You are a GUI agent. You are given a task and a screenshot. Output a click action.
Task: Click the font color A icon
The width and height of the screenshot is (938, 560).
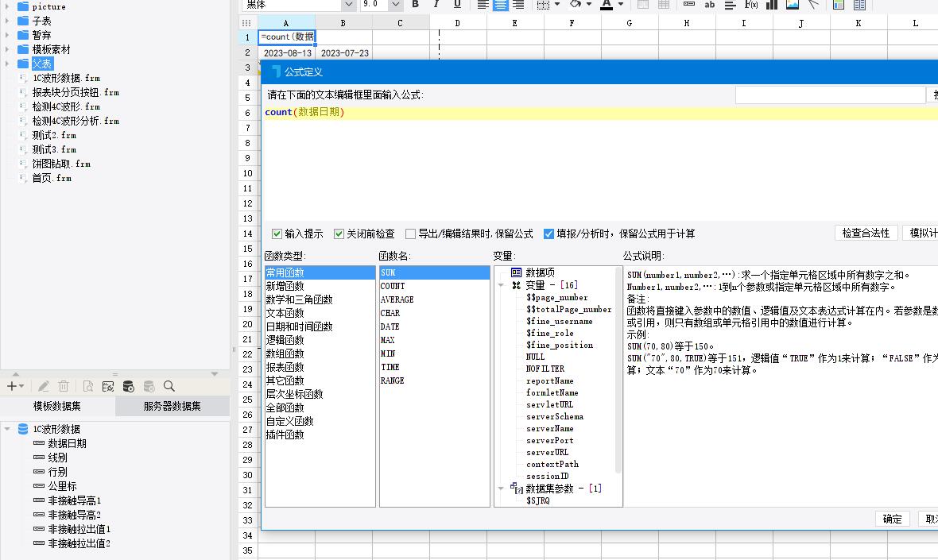(x=607, y=5)
